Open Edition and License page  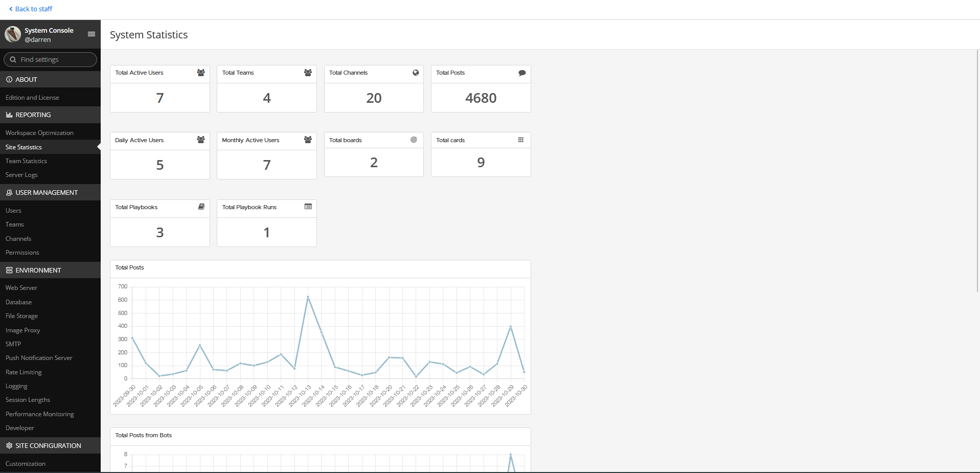[x=32, y=98]
